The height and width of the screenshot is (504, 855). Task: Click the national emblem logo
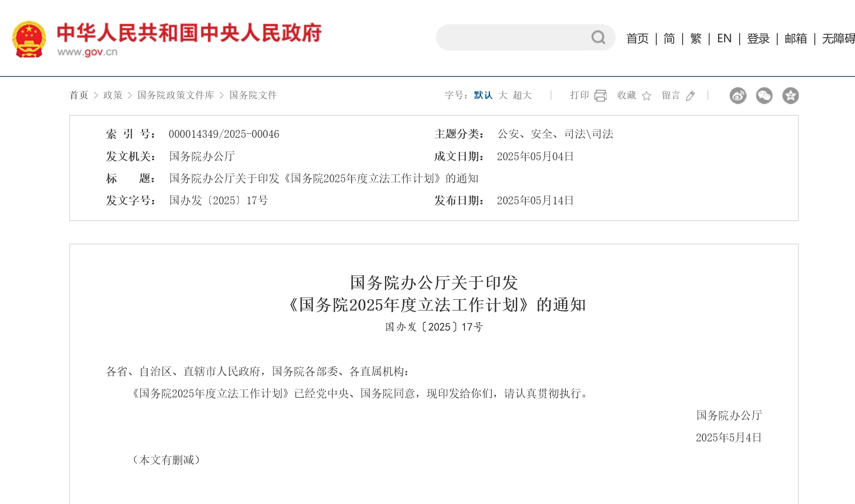coord(29,39)
